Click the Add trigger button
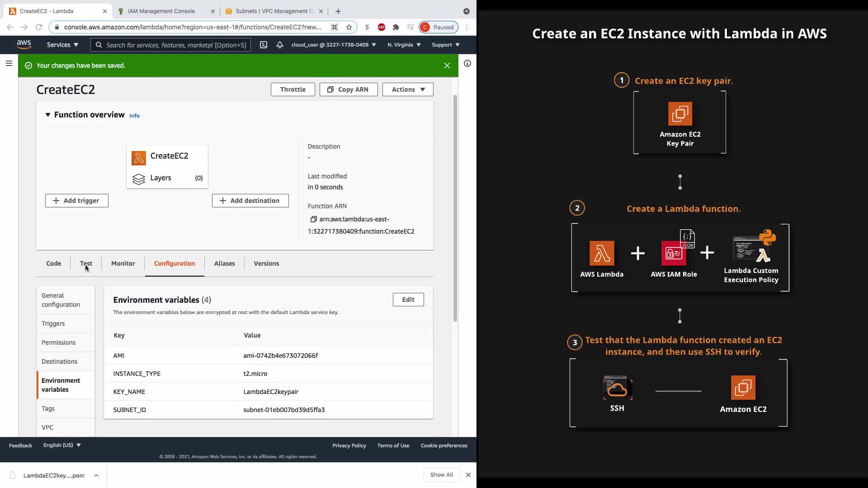Image resolution: width=868 pixels, height=488 pixels. click(77, 201)
